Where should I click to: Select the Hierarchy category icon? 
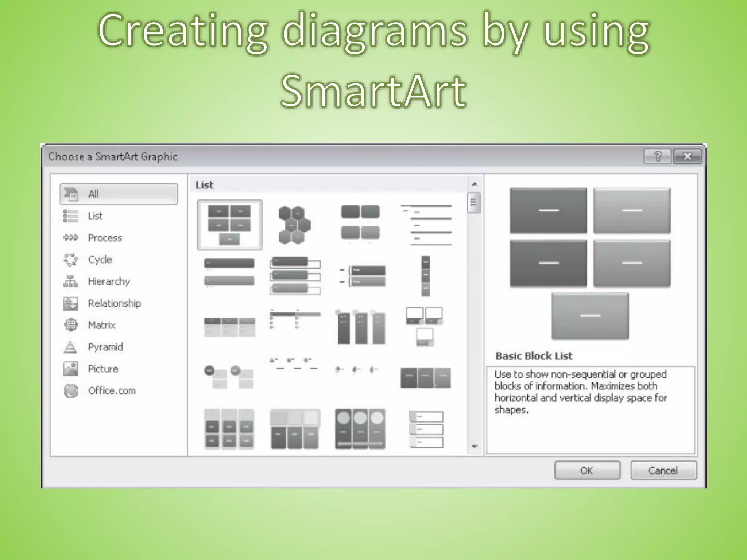click(71, 281)
